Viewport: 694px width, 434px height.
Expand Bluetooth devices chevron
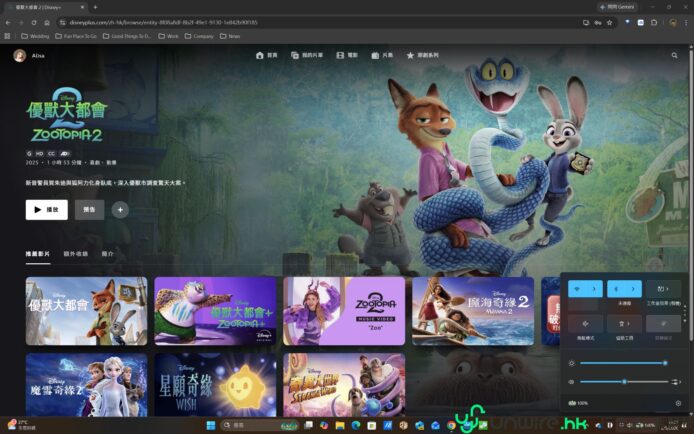coord(633,289)
